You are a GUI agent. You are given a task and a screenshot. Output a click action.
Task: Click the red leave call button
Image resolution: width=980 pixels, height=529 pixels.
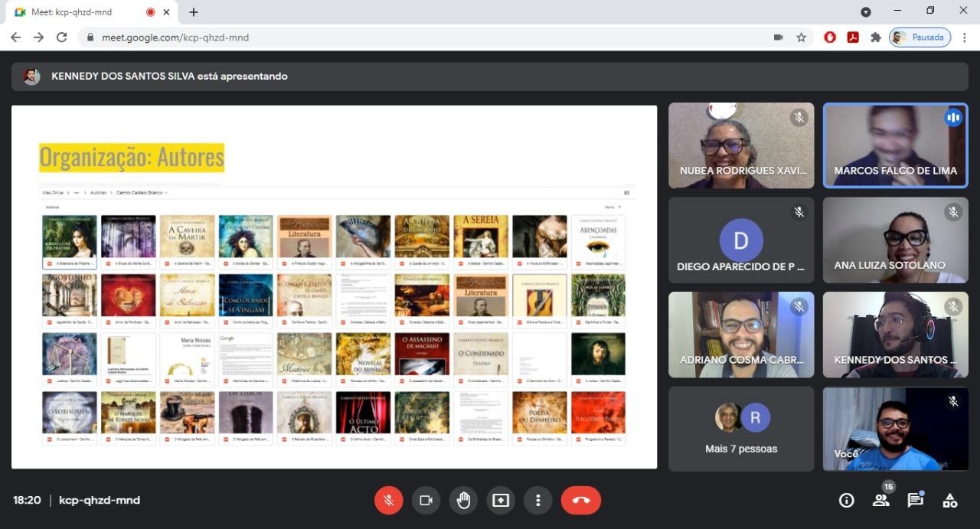click(x=581, y=500)
